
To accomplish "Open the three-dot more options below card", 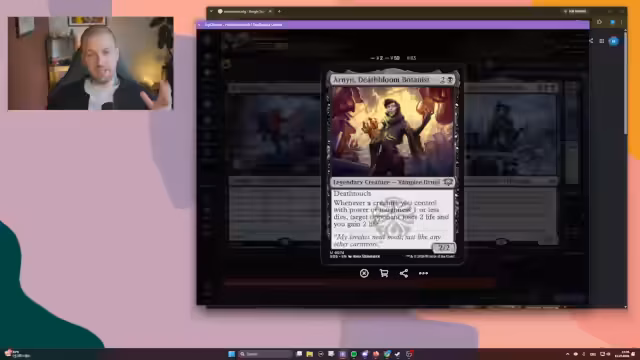I will click(x=423, y=273).
